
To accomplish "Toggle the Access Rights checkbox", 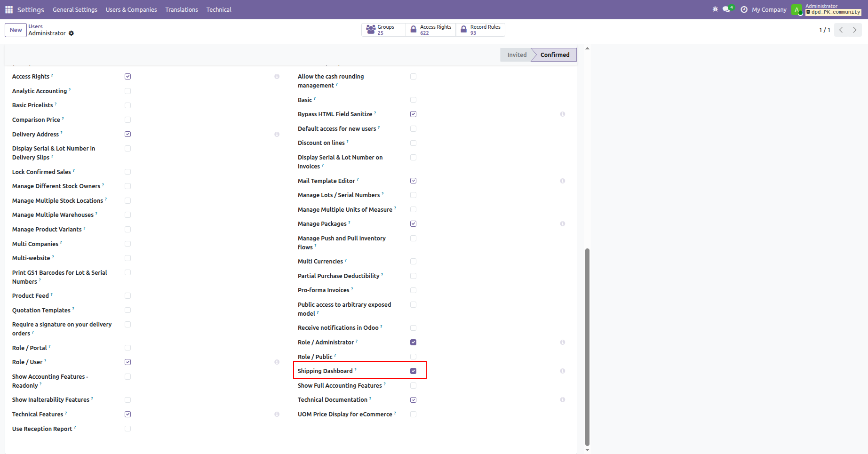I will [x=127, y=77].
